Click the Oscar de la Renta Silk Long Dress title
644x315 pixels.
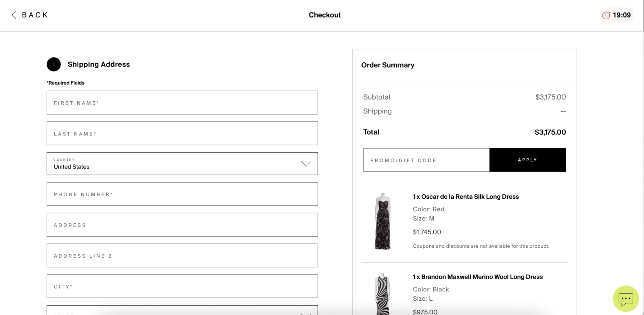465,197
